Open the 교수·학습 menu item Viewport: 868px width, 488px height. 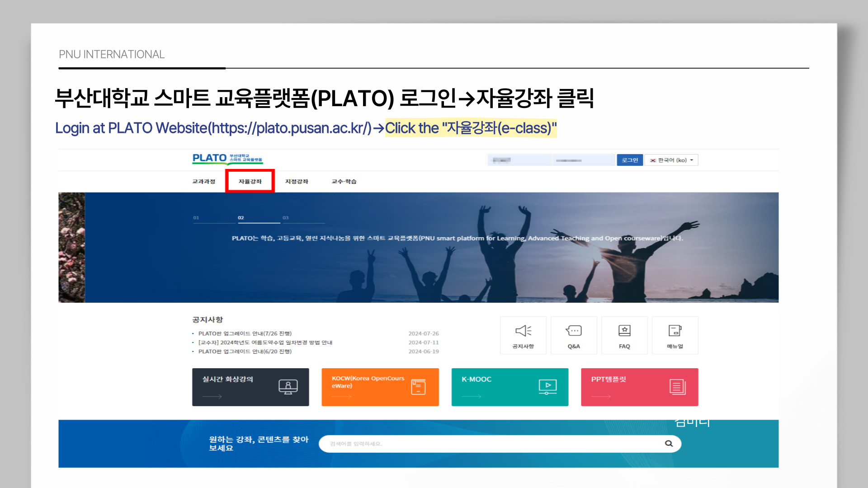pyautogui.click(x=344, y=182)
